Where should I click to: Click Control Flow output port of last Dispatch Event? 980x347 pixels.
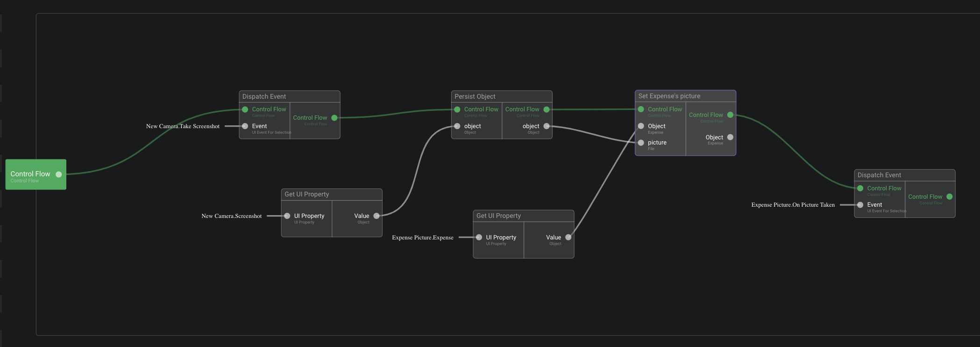tap(949, 197)
